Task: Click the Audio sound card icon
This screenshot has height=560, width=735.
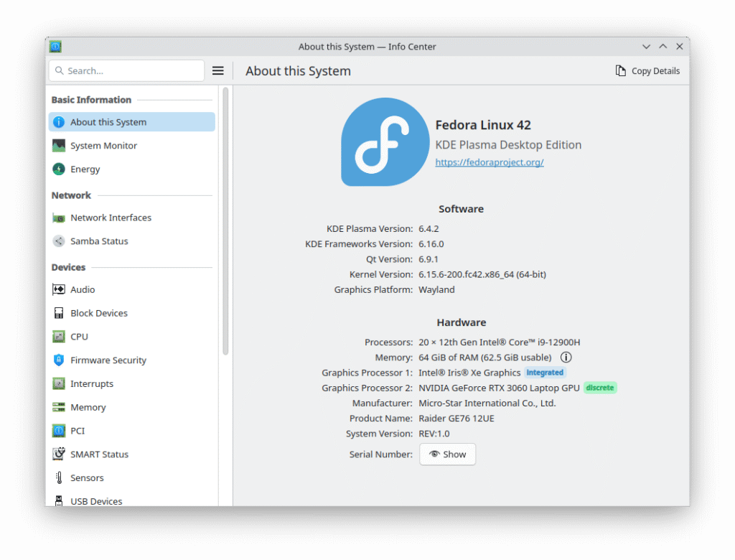Action: pos(59,289)
